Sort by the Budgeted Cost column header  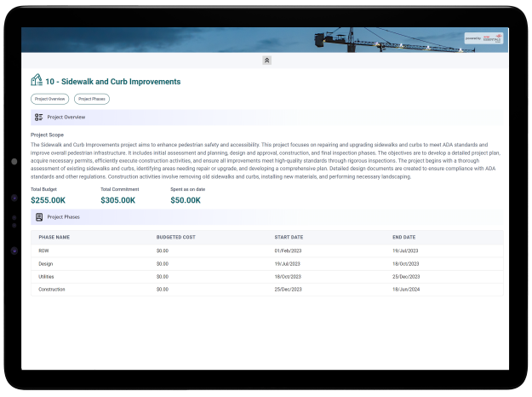(x=175, y=237)
